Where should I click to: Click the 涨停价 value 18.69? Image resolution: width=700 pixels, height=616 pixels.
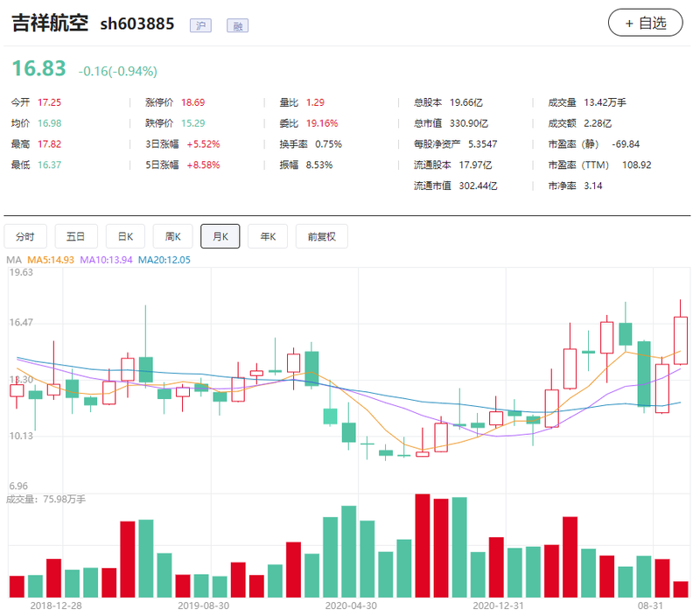(192, 102)
